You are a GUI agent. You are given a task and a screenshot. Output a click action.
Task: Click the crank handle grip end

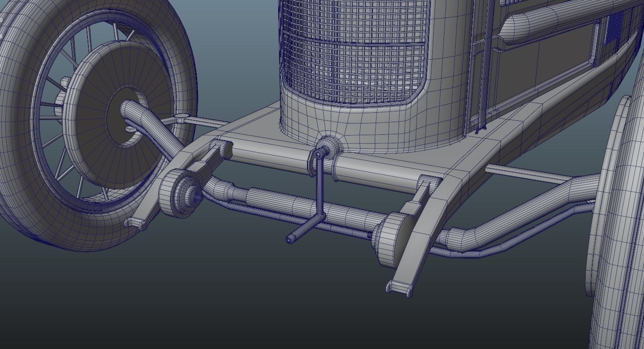pyautogui.click(x=292, y=238)
